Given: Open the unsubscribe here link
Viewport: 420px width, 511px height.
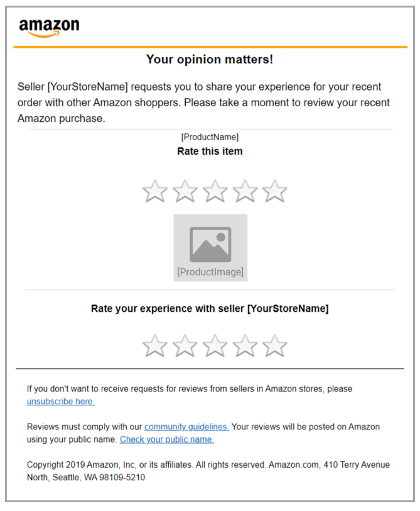Looking at the screenshot, I should (60, 402).
